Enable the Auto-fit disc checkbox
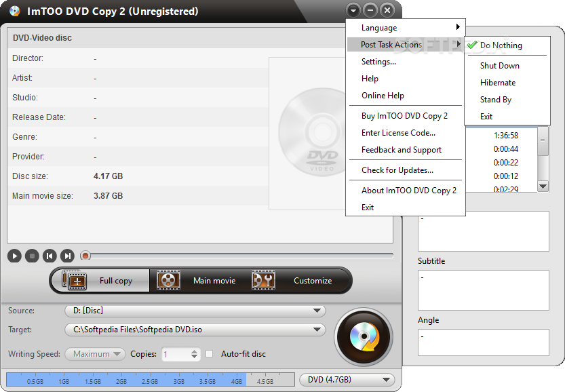The height and width of the screenshot is (392, 565). pyautogui.click(x=210, y=354)
